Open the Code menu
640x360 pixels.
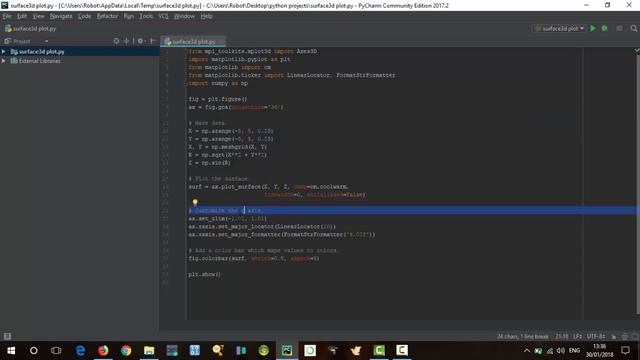[x=84, y=16]
